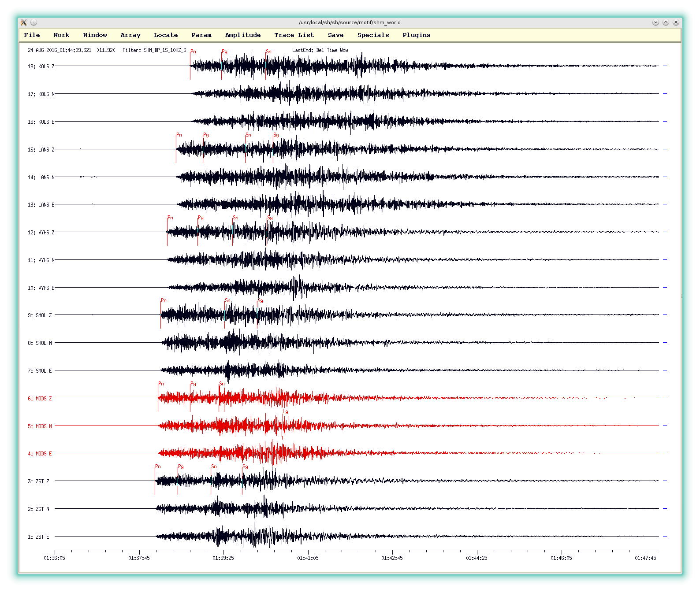Screen dimensions: 700x592
Task: Open the Locate menu
Action: tap(166, 35)
